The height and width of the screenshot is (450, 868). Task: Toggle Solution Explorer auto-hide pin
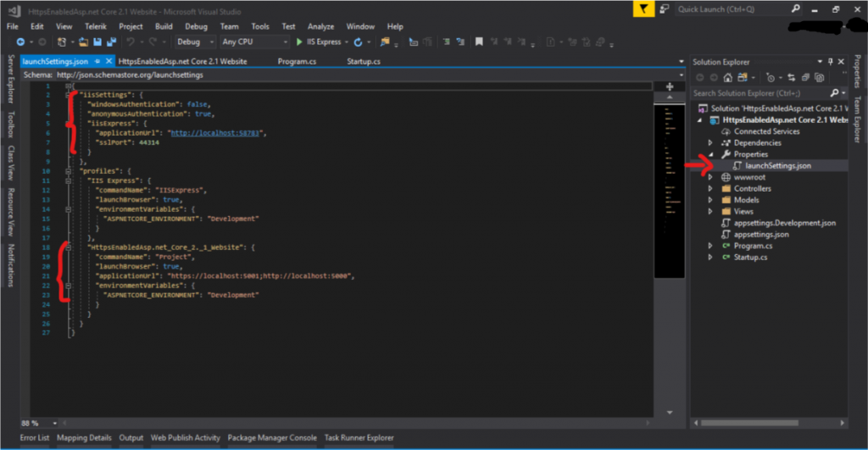coord(831,61)
